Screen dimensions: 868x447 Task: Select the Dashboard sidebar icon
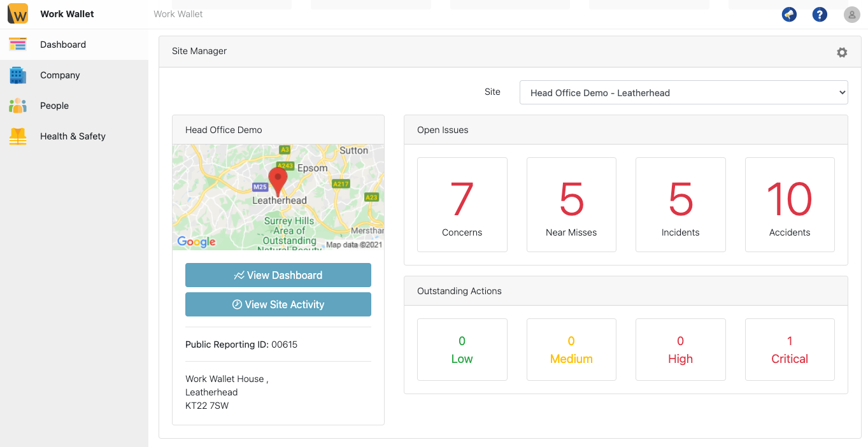coord(17,45)
